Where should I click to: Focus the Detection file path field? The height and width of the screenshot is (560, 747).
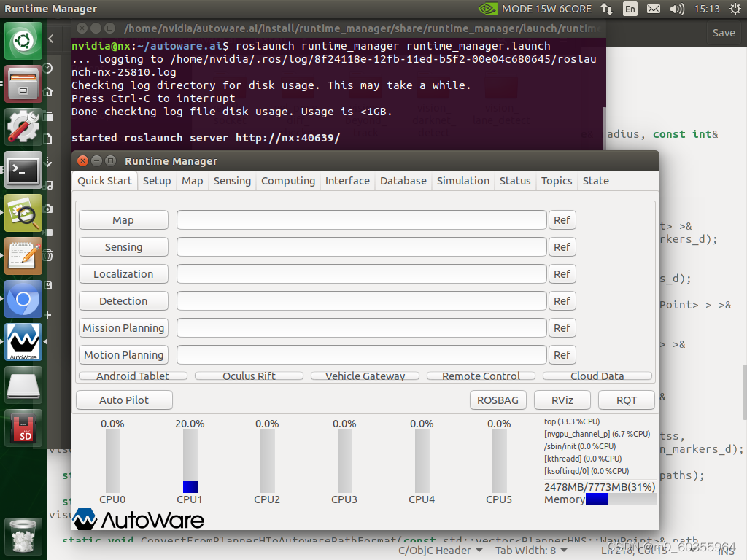click(362, 301)
